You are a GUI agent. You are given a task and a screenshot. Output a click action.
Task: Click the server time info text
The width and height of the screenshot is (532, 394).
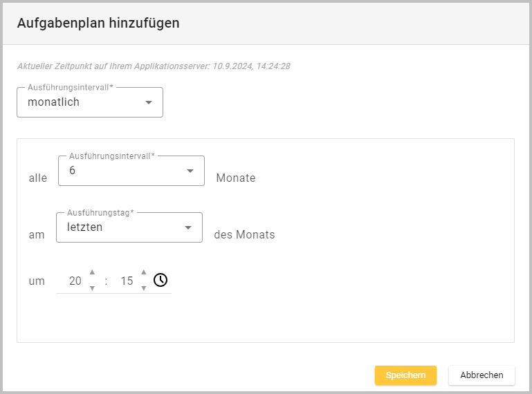point(153,67)
